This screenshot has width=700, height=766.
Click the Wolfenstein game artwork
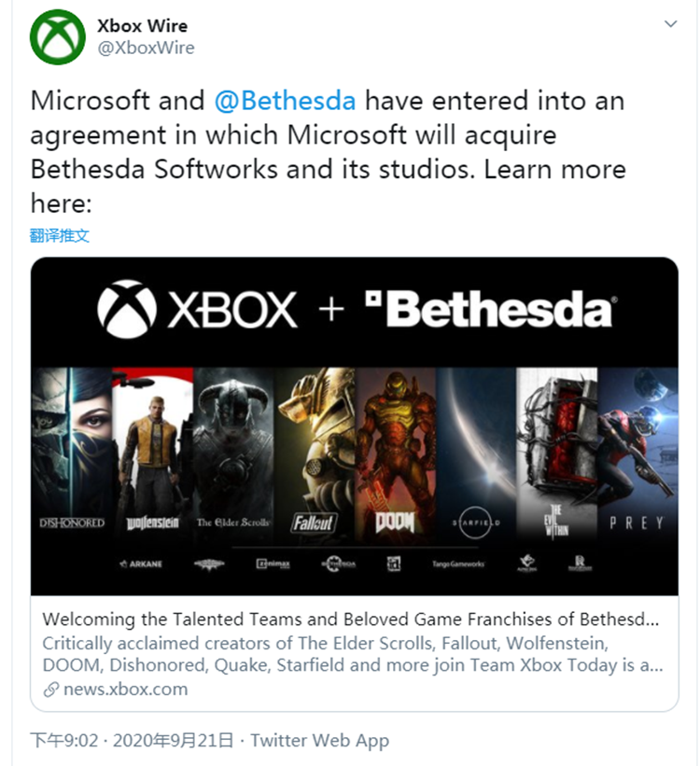pyautogui.click(x=152, y=448)
